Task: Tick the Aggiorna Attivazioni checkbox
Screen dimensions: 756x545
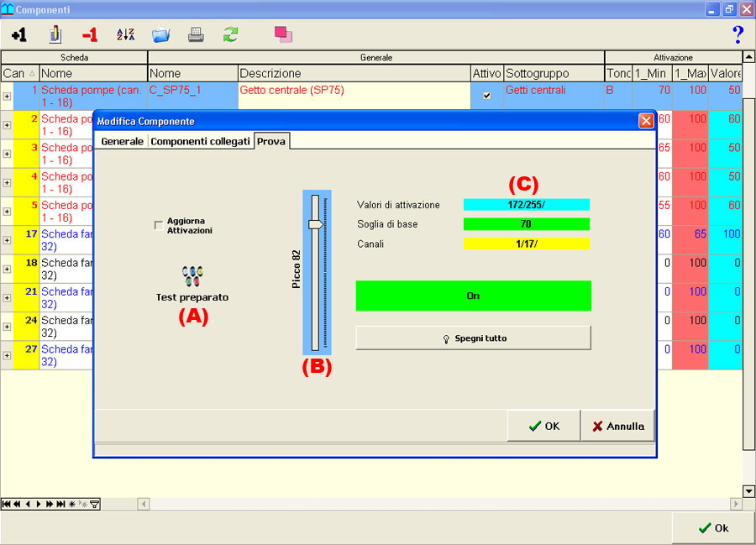Action: [158, 225]
